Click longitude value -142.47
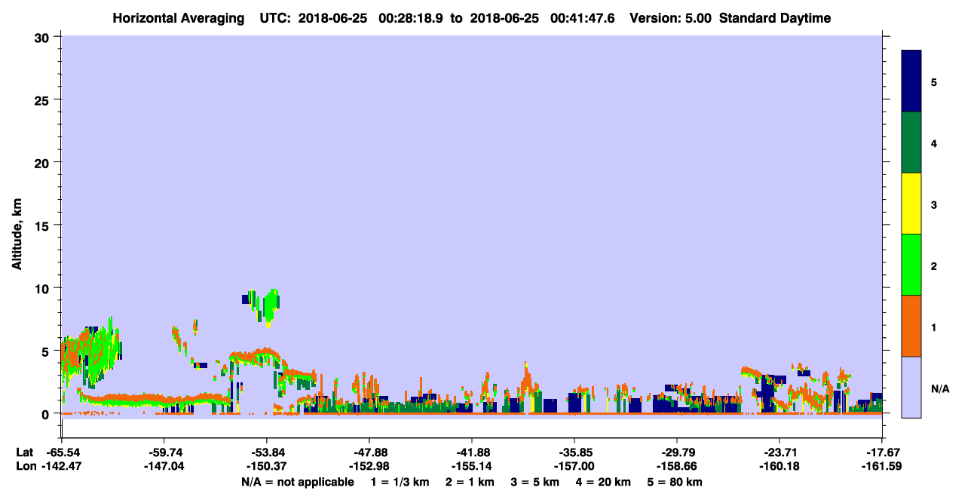The height and width of the screenshot is (503, 980). click(x=63, y=466)
